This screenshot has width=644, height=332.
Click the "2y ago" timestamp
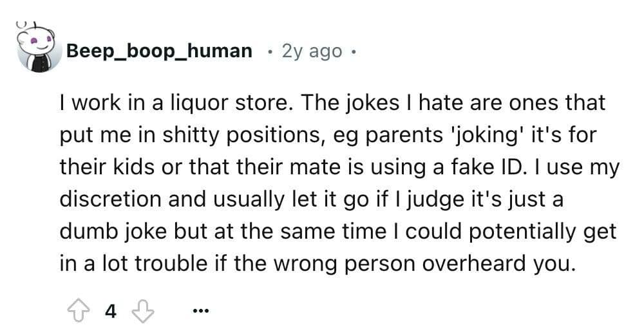click(312, 51)
